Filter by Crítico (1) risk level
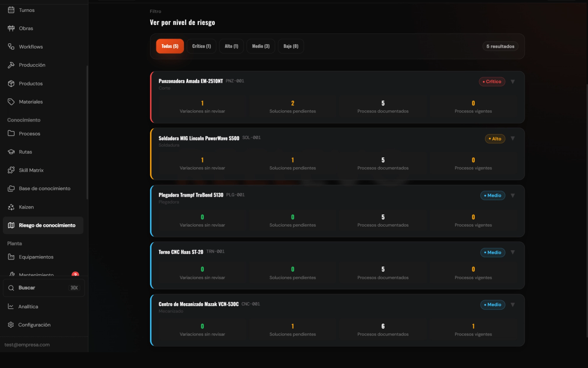Image resolution: width=588 pixels, height=368 pixels. coord(201,46)
